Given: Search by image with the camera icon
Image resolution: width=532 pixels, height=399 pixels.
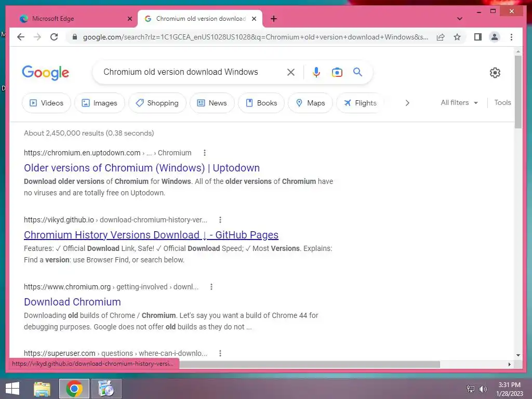Looking at the screenshot, I should [337, 72].
